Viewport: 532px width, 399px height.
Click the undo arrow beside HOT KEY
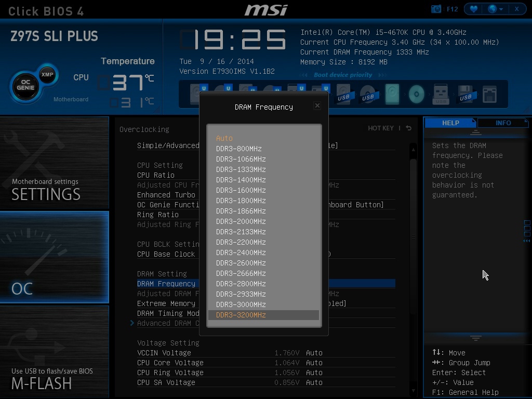click(x=409, y=128)
